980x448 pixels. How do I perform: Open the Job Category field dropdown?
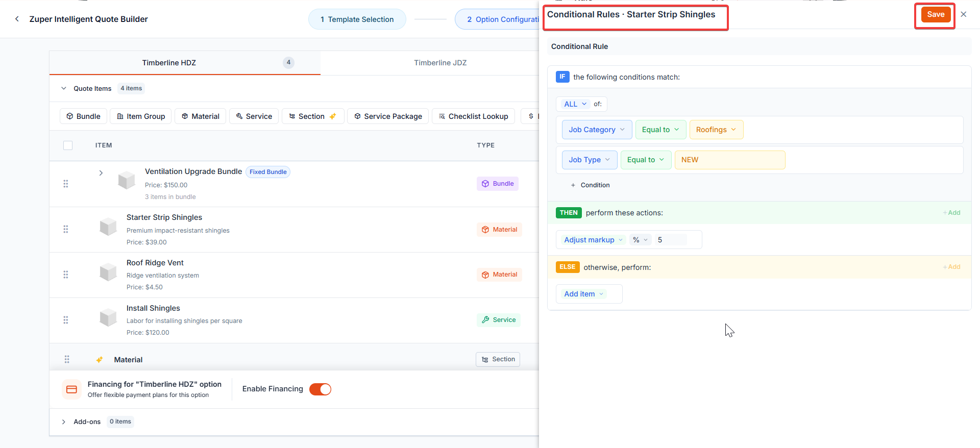pyautogui.click(x=597, y=130)
